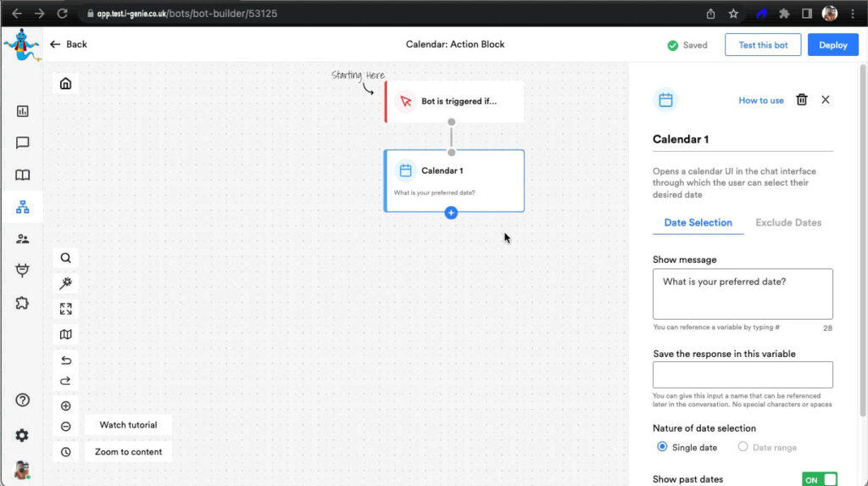Open the search tool on canvas toolbar
The height and width of the screenshot is (486, 868).
(65, 258)
